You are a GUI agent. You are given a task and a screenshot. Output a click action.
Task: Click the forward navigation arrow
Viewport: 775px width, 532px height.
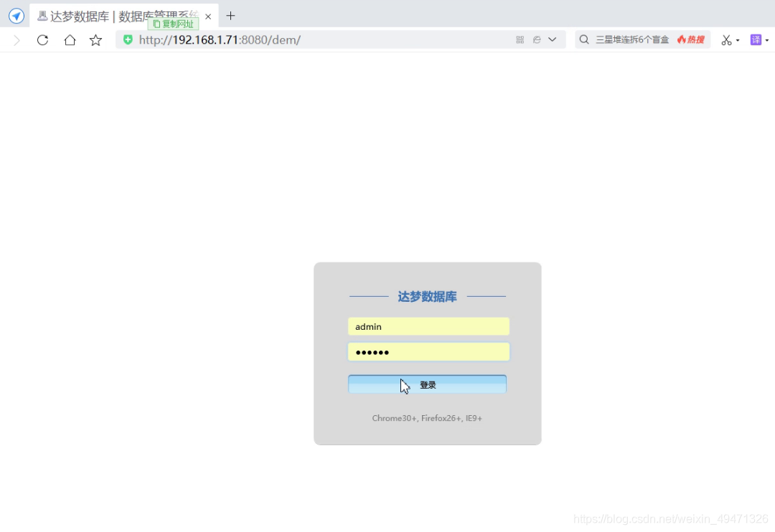tap(17, 40)
